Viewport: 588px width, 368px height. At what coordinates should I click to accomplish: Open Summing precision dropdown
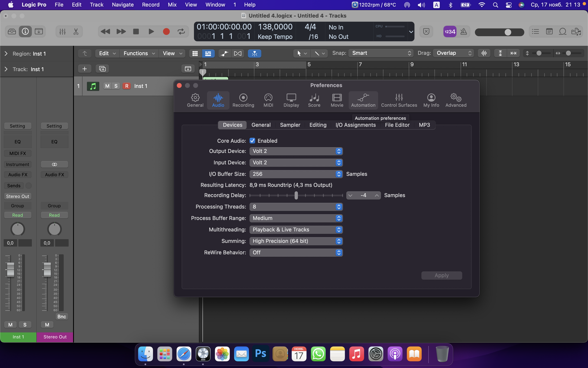(x=296, y=241)
